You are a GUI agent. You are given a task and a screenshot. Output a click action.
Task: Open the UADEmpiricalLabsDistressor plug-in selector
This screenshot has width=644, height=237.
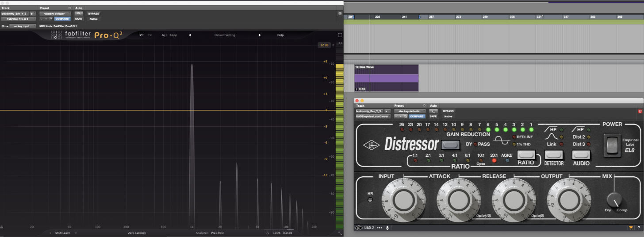click(x=373, y=116)
